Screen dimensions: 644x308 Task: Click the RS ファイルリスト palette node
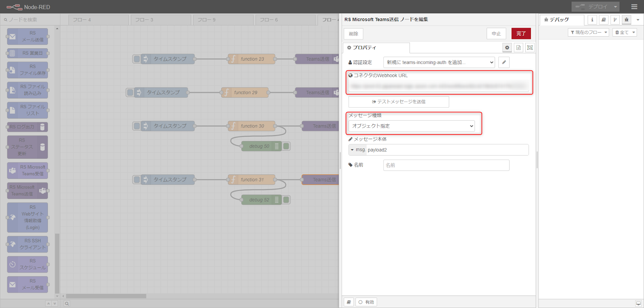[x=27, y=110]
